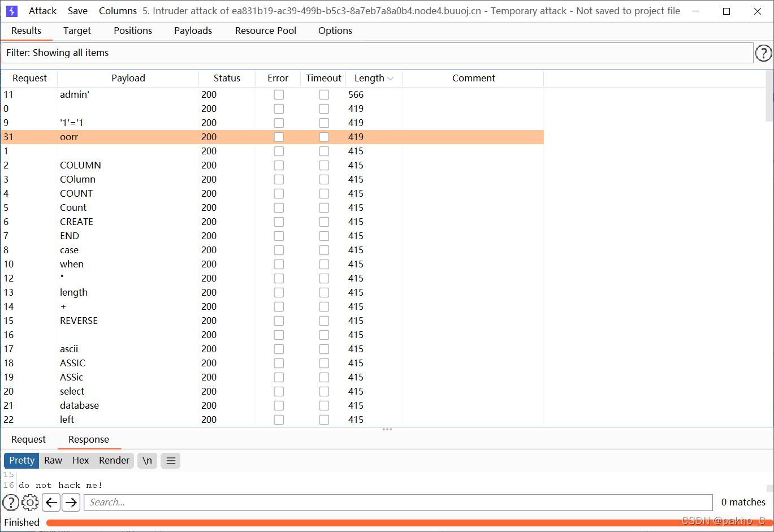Tick the Timeout checkbox for admin' row

coord(324,94)
